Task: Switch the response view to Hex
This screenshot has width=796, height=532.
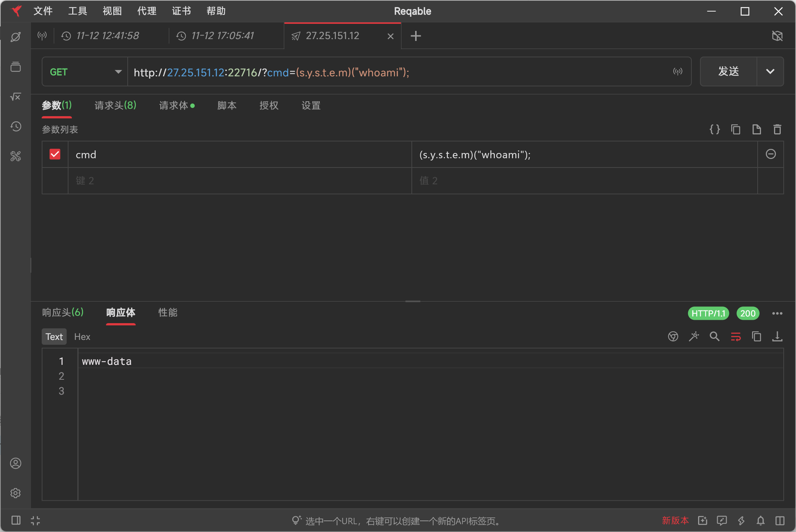Action: (82, 337)
